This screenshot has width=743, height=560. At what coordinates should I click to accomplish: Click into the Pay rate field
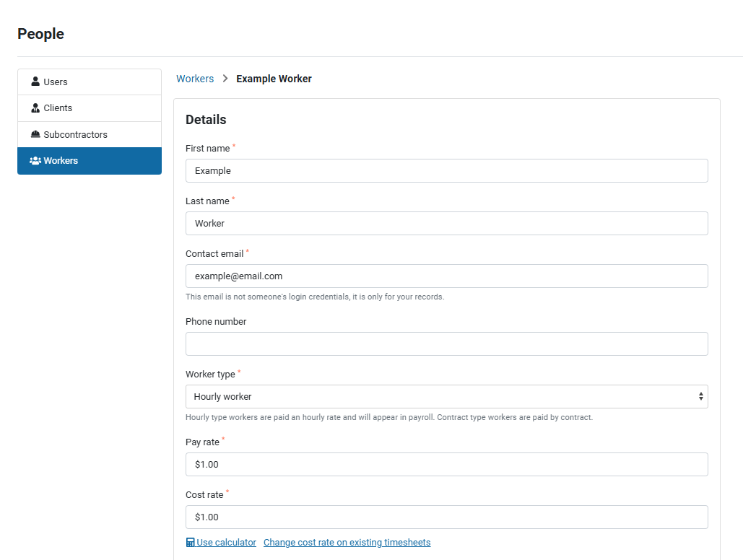tap(446, 465)
